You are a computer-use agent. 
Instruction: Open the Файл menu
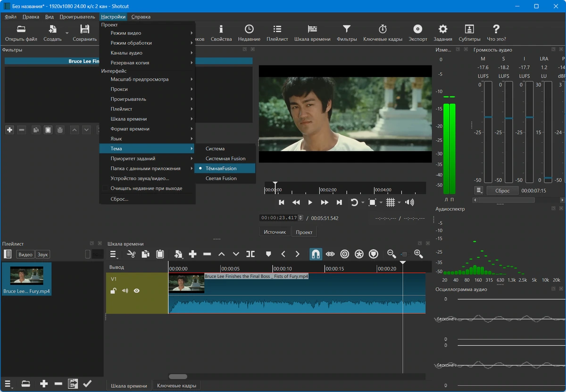[11, 16]
